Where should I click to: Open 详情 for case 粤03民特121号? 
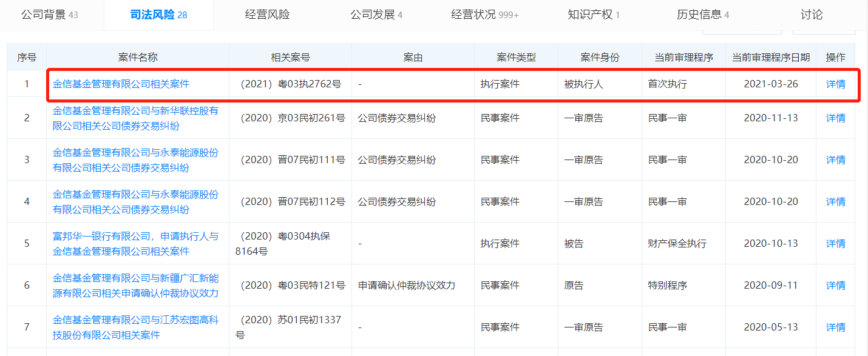[835, 286]
